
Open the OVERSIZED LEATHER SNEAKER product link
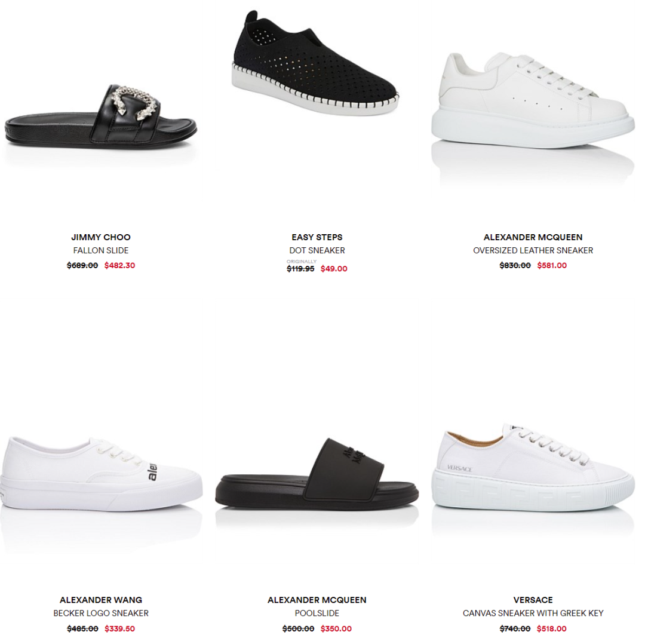pyautogui.click(x=533, y=250)
